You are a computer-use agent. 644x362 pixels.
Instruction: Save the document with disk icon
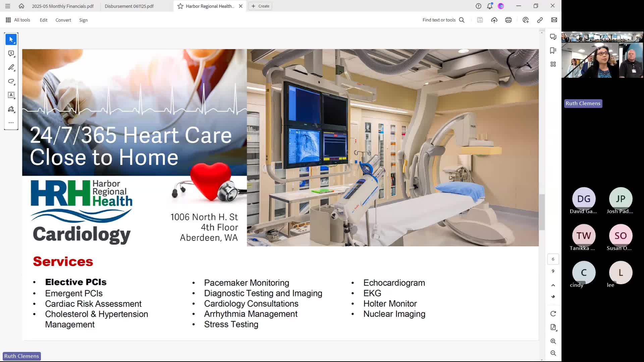(x=480, y=20)
